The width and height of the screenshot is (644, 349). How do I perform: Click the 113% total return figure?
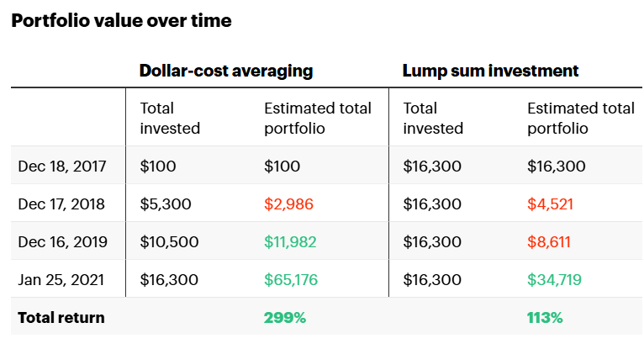tap(545, 318)
